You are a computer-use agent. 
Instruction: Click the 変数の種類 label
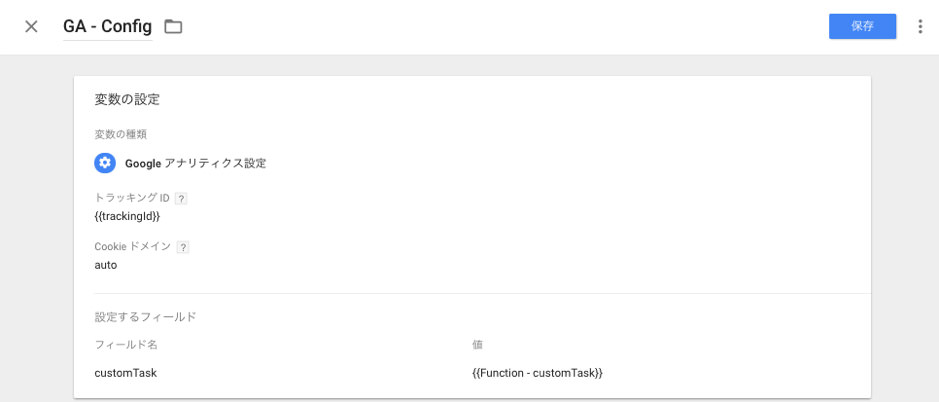point(121,134)
